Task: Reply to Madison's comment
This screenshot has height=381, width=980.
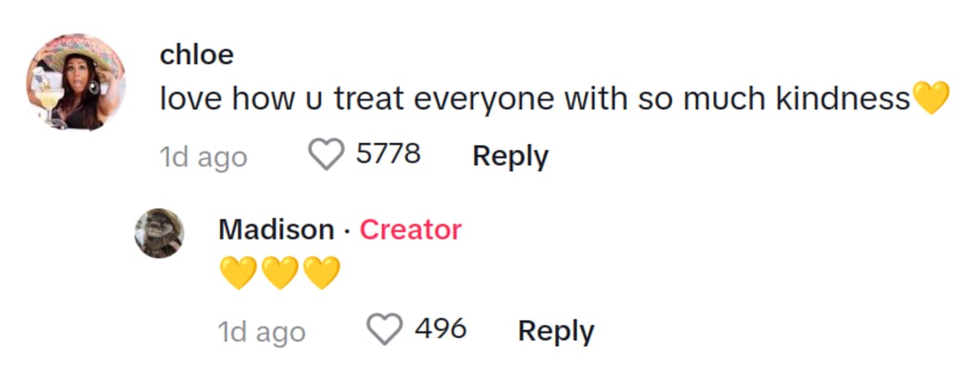Action: pos(556,331)
